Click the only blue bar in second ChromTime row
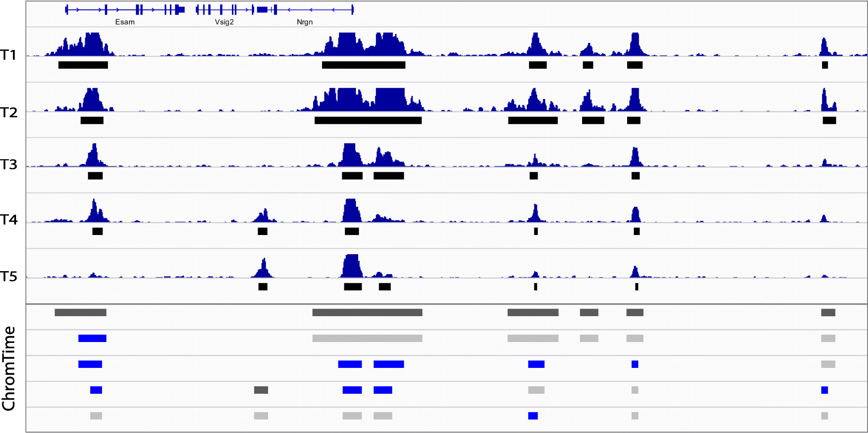Viewport: 868px width, 433px height. [92, 338]
